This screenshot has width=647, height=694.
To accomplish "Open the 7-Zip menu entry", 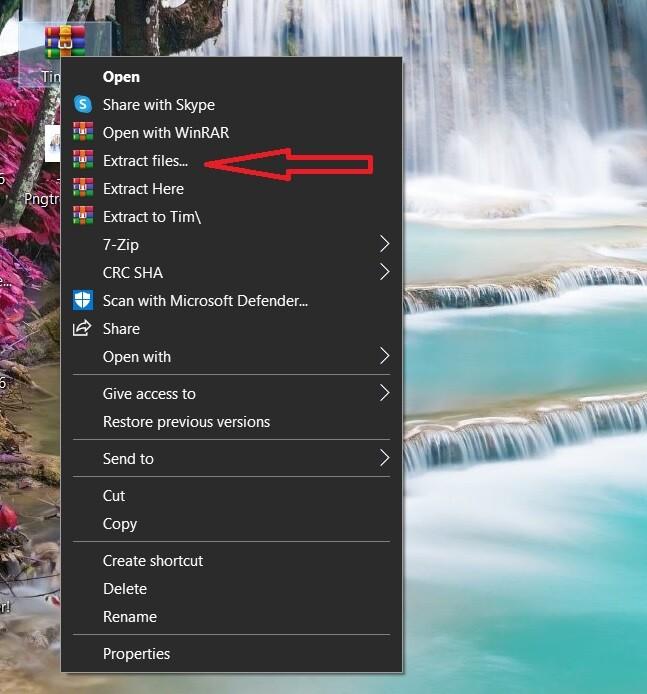I will (x=231, y=245).
